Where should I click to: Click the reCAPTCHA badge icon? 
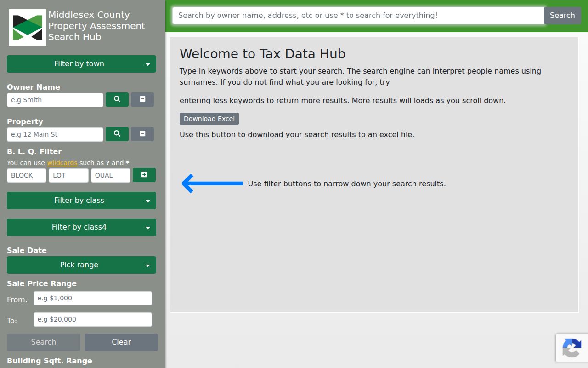pos(572,347)
